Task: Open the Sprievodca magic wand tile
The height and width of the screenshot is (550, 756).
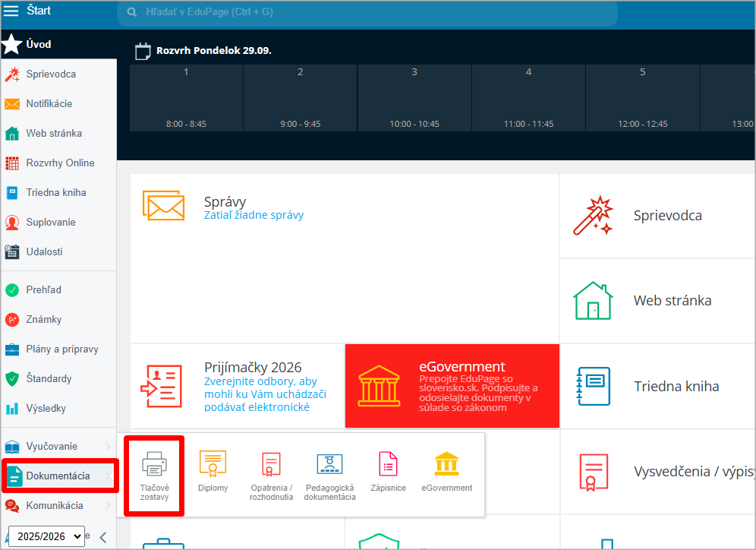Action: click(x=592, y=216)
